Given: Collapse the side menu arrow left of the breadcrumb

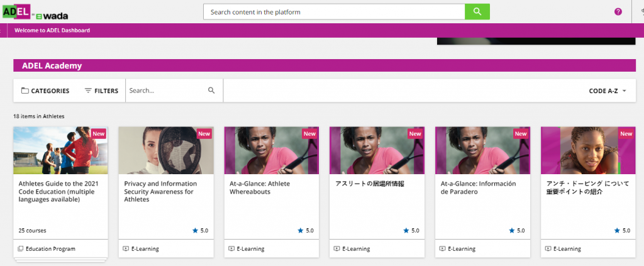Looking at the screenshot, I should (x=3, y=30).
